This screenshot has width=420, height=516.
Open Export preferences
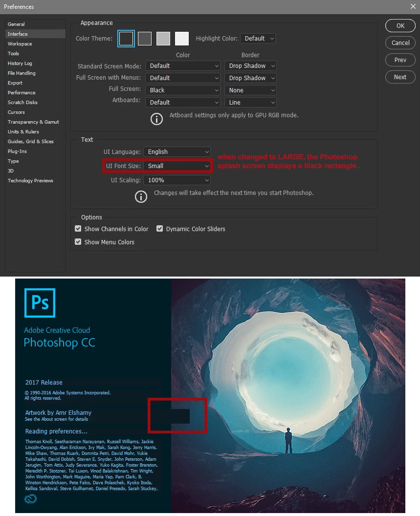pos(35,83)
